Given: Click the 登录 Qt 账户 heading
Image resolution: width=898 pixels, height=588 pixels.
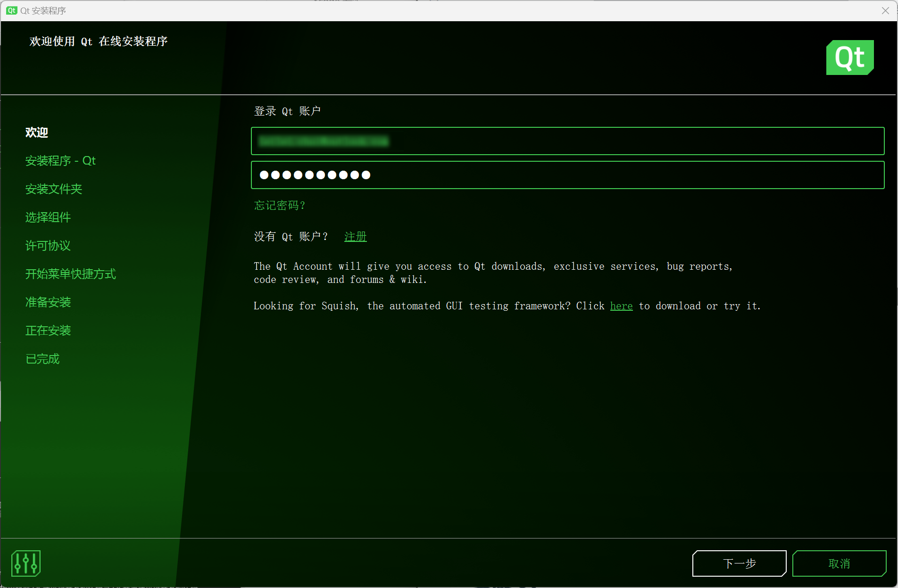Looking at the screenshot, I should (287, 111).
